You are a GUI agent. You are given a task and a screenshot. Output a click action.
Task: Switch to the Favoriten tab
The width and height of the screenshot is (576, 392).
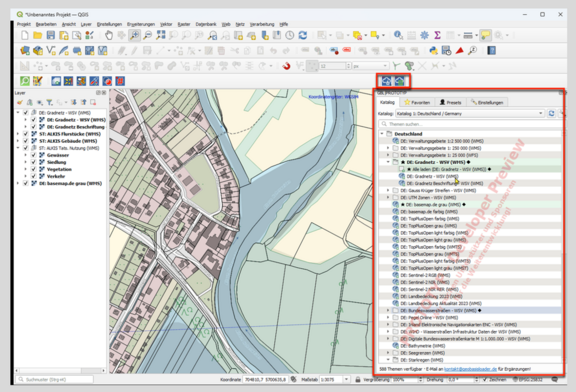pos(417,103)
